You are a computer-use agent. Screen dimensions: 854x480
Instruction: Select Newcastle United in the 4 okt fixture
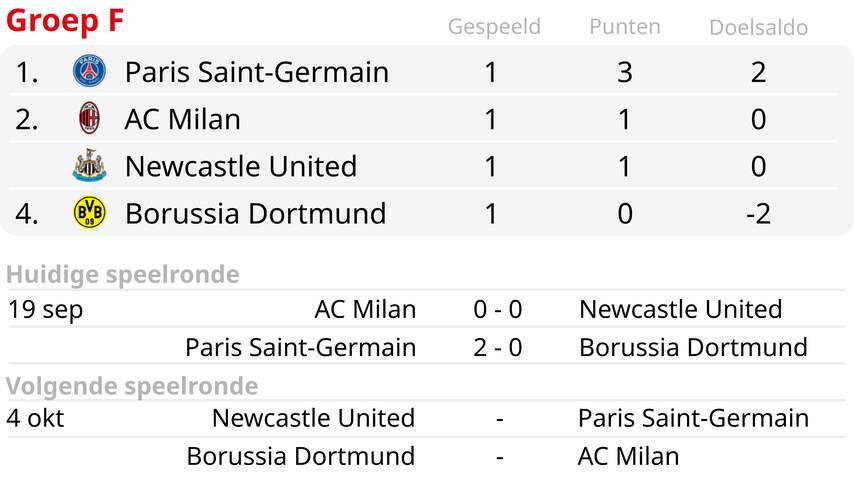[313, 418]
